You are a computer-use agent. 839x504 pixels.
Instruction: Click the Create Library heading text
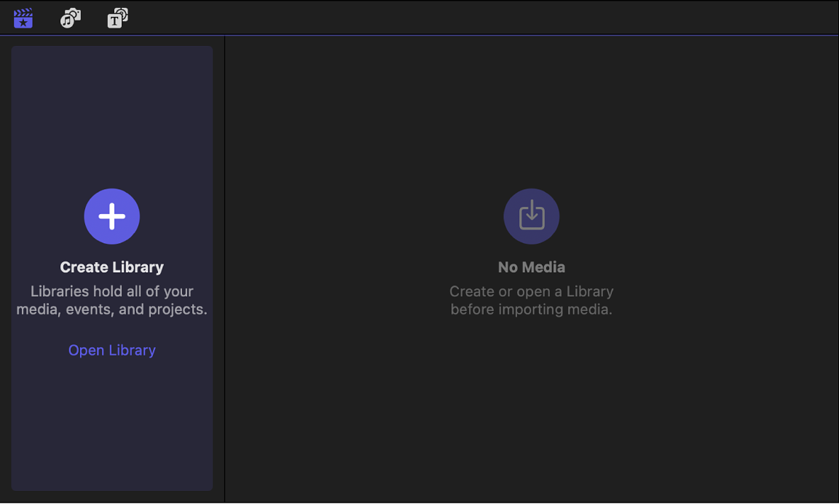111,267
